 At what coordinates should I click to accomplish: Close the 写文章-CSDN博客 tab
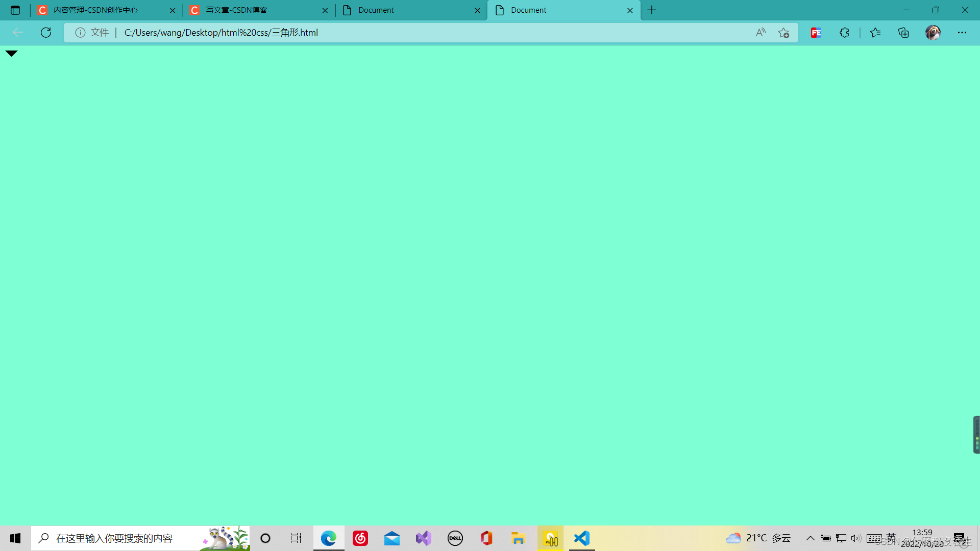325,10
